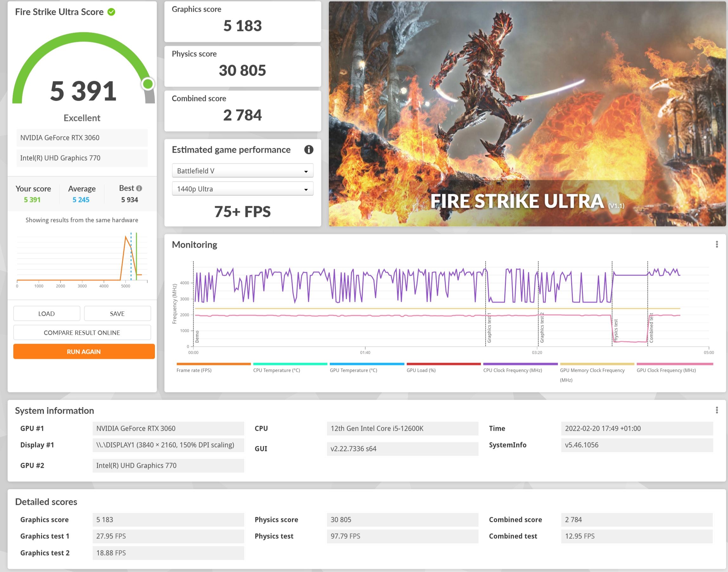Open Monitoring panel three-dot menu

click(x=717, y=245)
